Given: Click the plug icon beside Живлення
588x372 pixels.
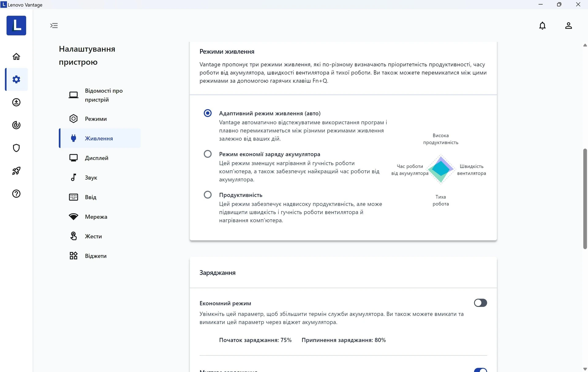Looking at the screenshot, I should (x=73, y=138).
